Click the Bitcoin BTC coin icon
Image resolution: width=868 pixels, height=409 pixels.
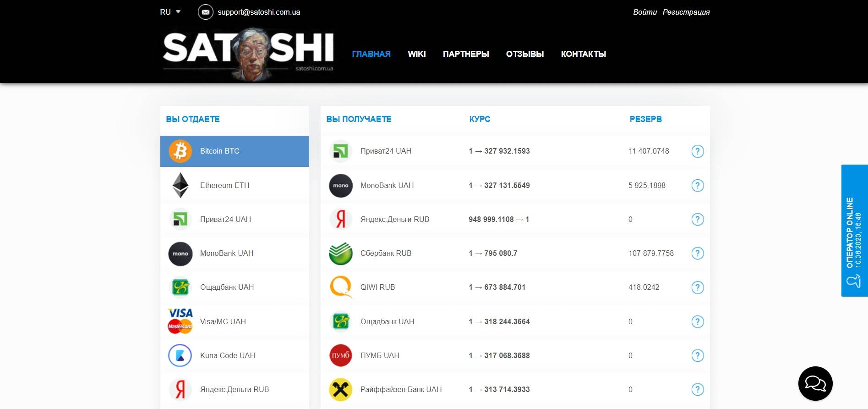coord(180,151)
